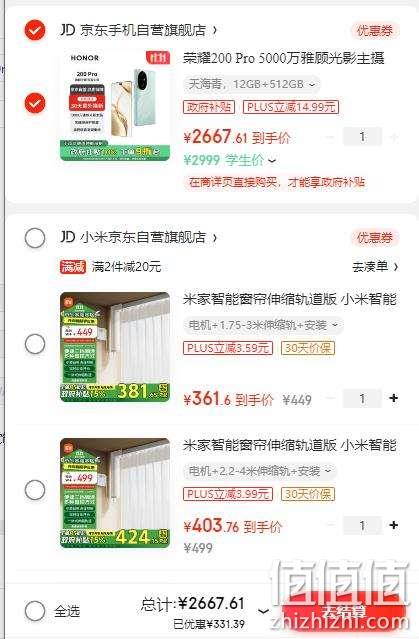Deselect the 荣耀200 Pro item checkbox
Viewport: 419px width, 639px height.
[35, 103]
